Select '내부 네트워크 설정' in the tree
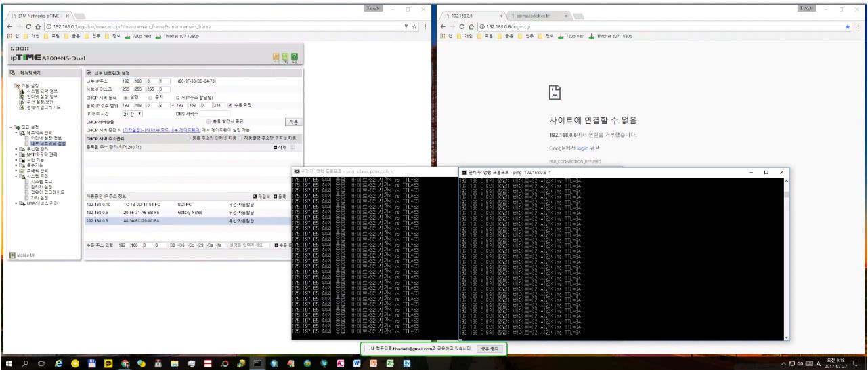 click(x=47, y=144)
